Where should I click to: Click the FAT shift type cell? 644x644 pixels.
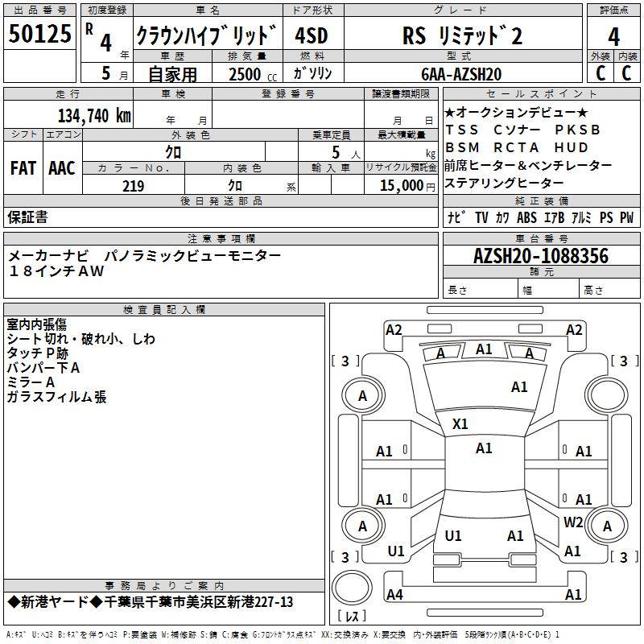[23, 168]
